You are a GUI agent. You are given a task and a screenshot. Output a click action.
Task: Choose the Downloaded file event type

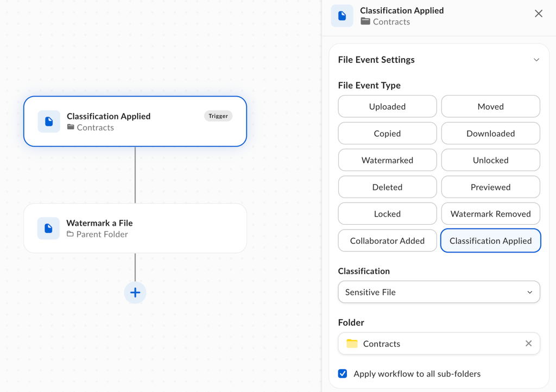[490, 133]
